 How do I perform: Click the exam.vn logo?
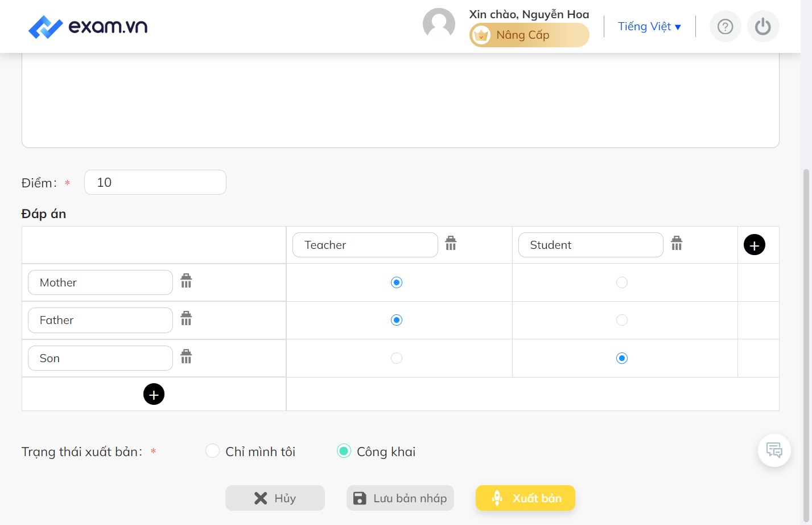88,27
